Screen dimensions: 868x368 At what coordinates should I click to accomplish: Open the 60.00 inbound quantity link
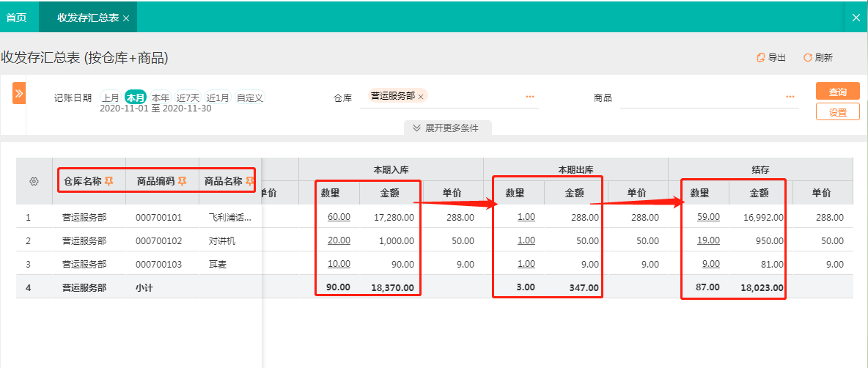339,217
